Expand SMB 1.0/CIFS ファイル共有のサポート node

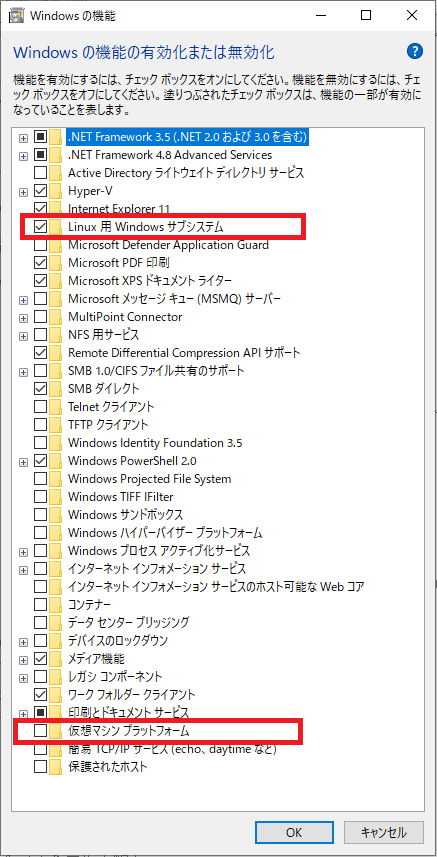(23, 372)
